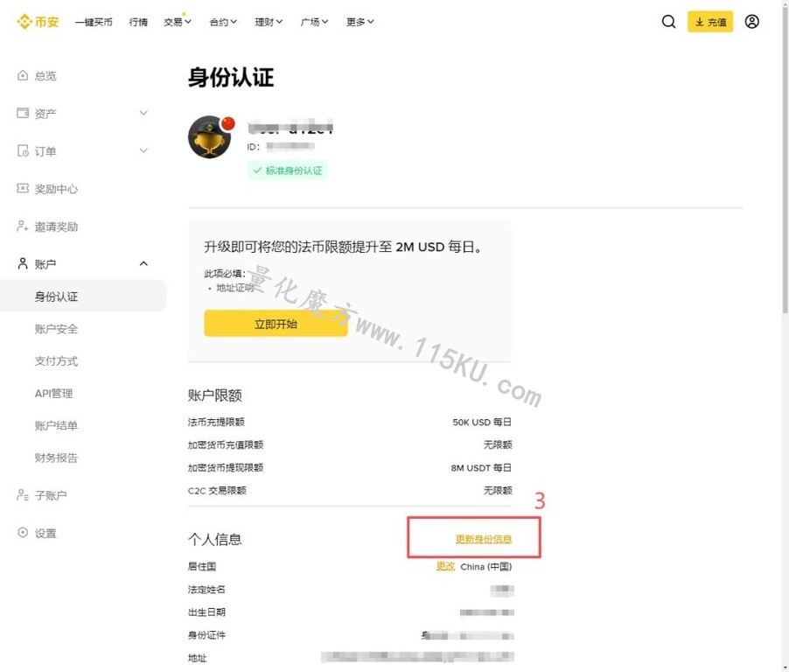The image size is (789, 672).
Task: Open API管理 in sidebar
Action: (54, 393)
